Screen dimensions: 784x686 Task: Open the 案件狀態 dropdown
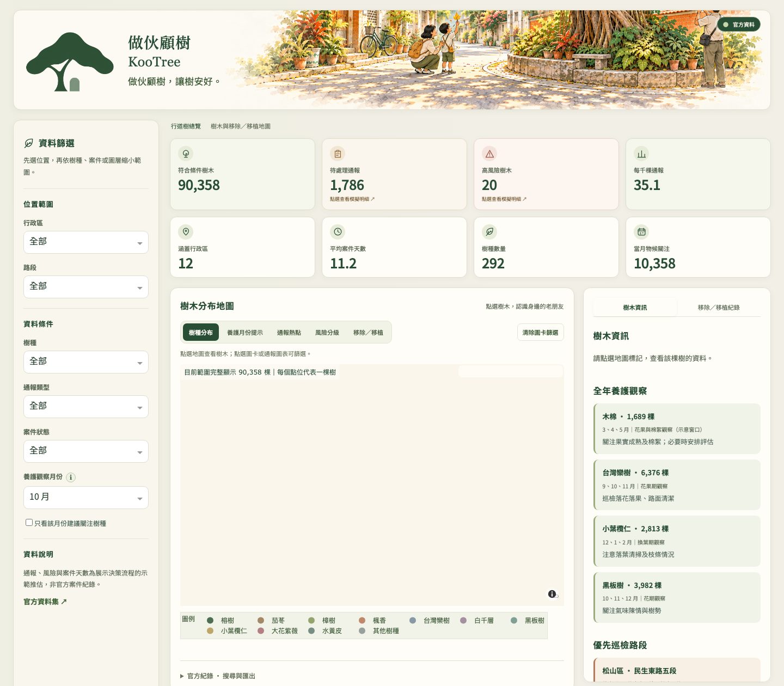(86, 451)
